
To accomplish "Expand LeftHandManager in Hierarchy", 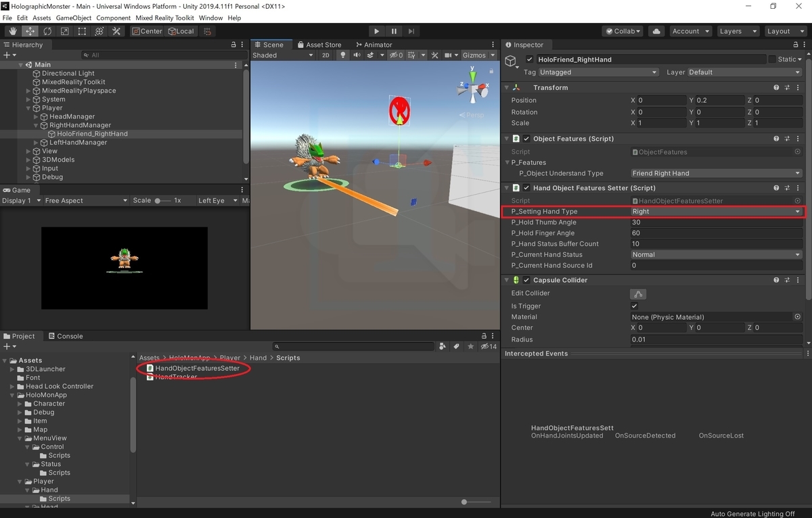I will pyautogui.click(x=36, y=143).
